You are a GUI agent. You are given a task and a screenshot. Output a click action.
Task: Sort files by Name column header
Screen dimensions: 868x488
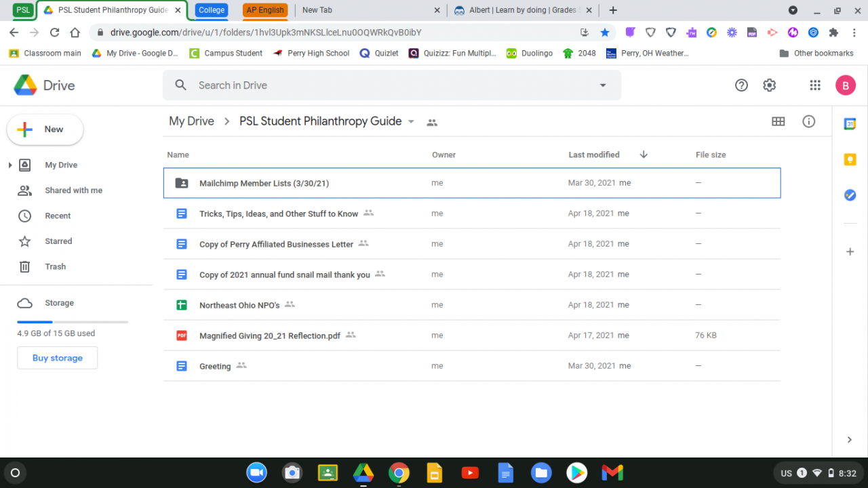tap(178, 155)
